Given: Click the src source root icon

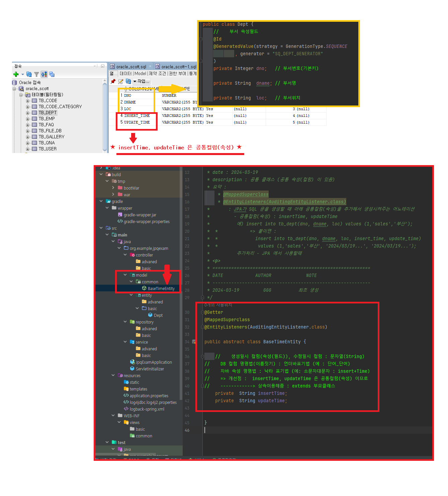Looking at the screenshot, I should [108, 228].
